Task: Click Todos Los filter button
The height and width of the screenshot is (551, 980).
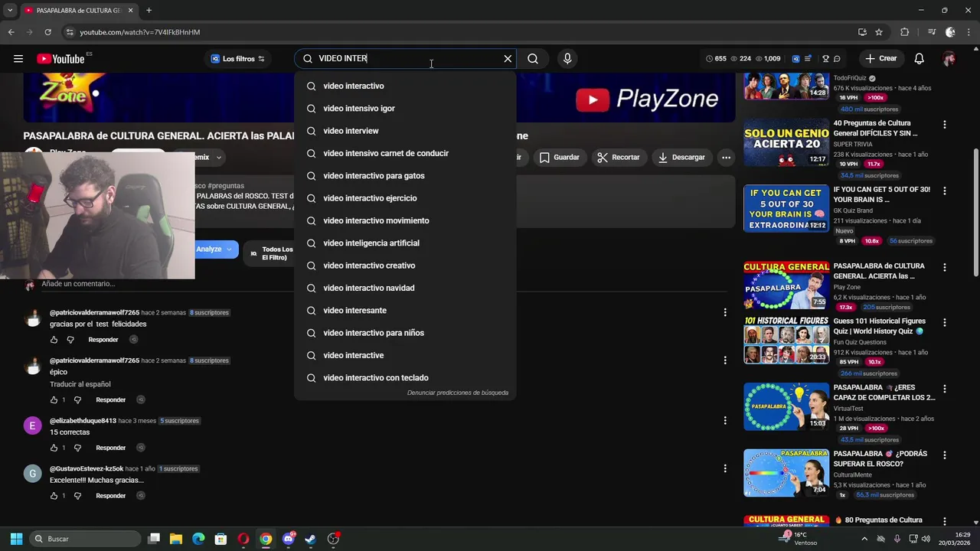Action: click(270, 253)
